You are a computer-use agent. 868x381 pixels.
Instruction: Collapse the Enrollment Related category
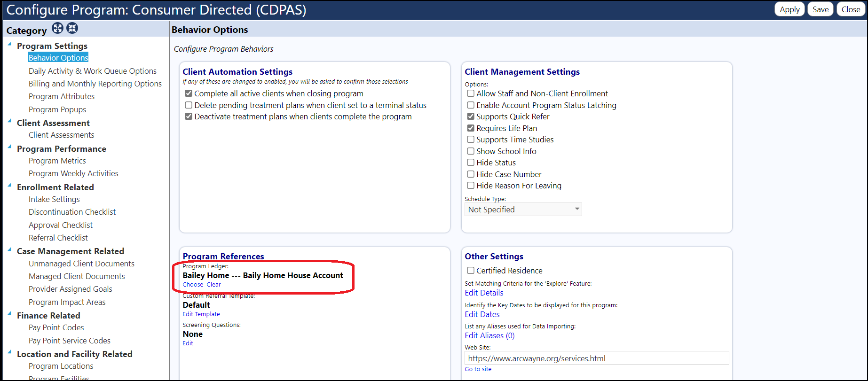coord(9,186)
